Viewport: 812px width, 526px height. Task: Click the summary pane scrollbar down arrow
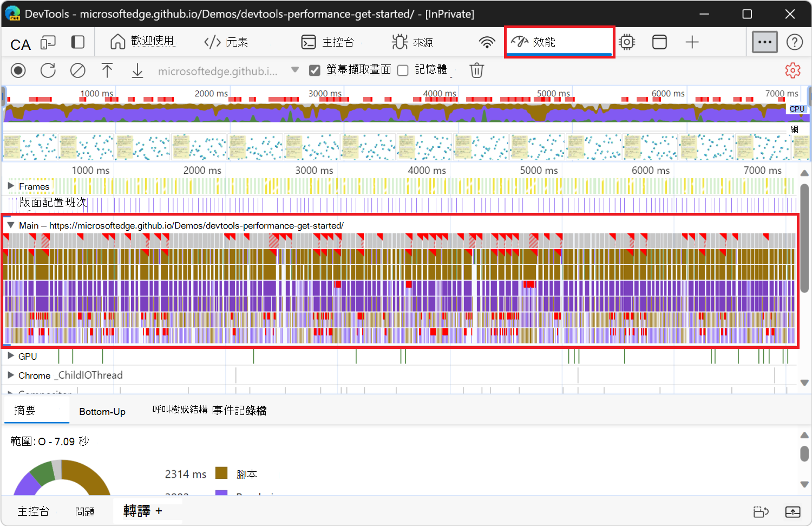(x=805, y=484)
